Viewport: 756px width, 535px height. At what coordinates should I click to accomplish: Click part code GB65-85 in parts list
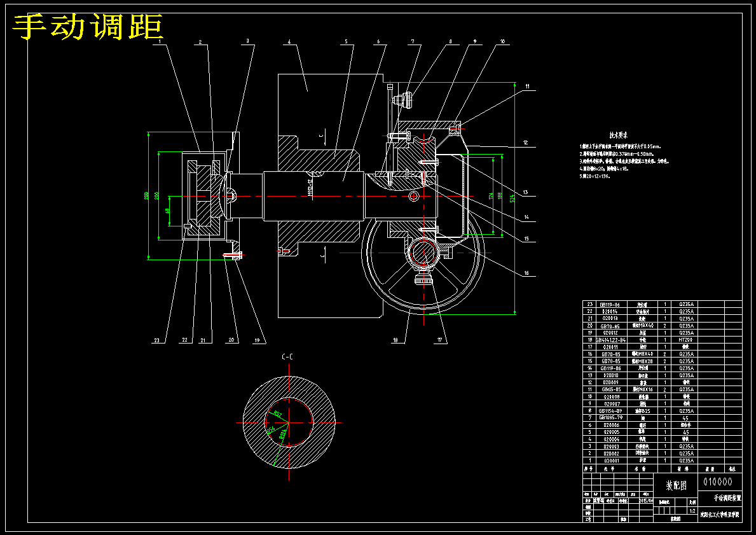[611, 389]
